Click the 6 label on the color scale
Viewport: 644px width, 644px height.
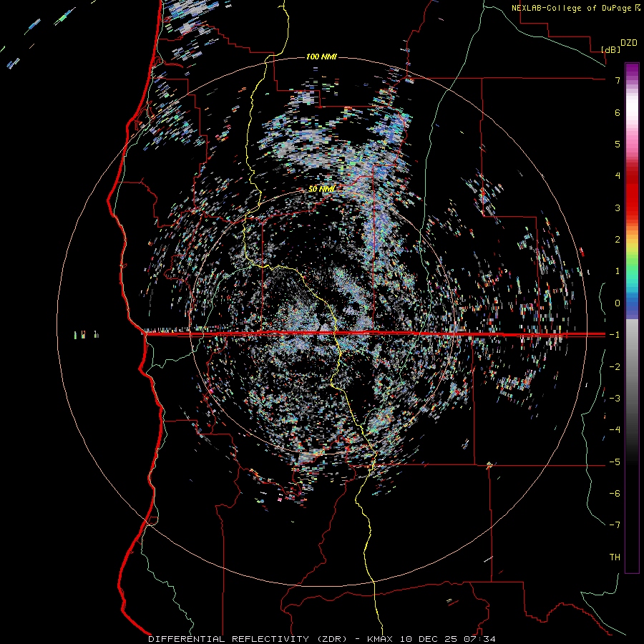coord(618,112)
